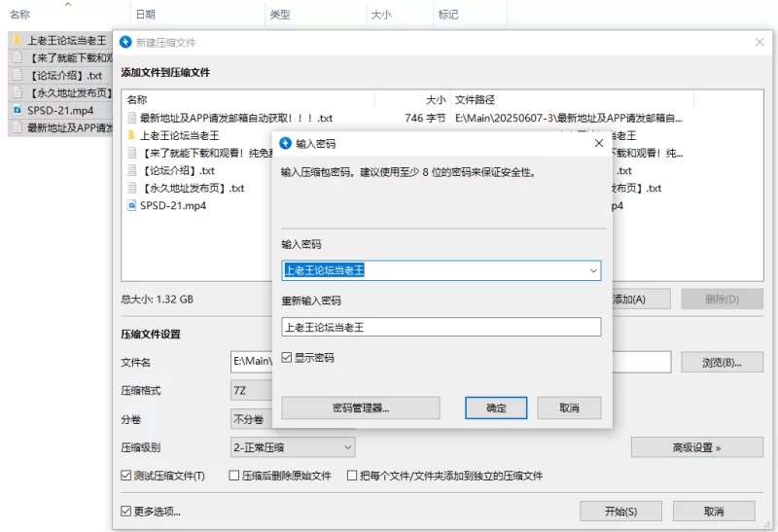The width and height of the screenshot is (778, 532).
Task: Click the 746 字节 size cell
Action: click(425, 118)
